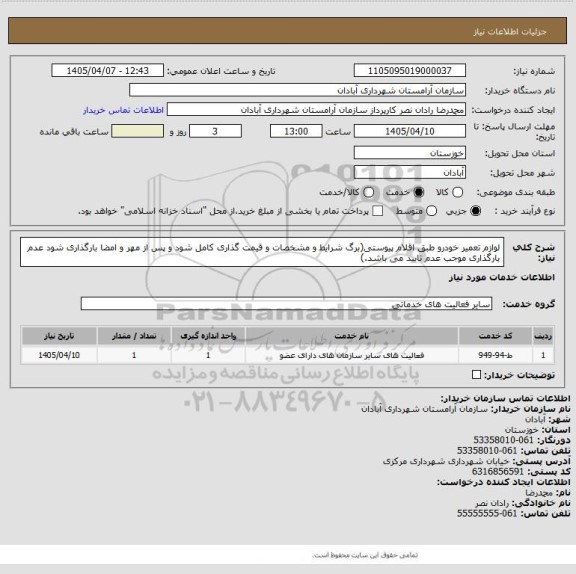Click the deadline date field 1405/04/10
This screenshot has height=574, width=576.
click(410, 131)
